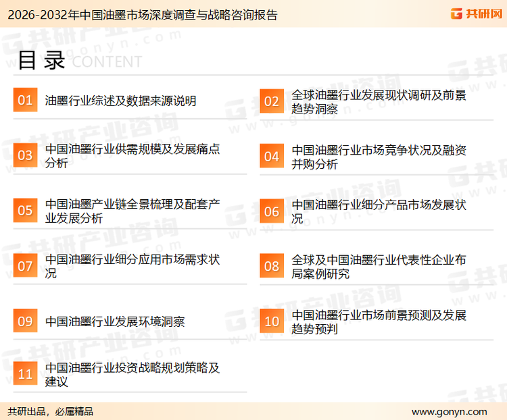Open chapter 全球及中国油墨行业代表性企业布局案例研究
This screenshot has height=420, width=507.
point(379,267)
